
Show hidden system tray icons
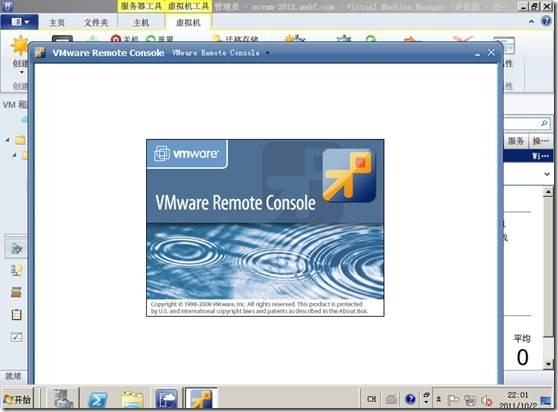[439, 400]
